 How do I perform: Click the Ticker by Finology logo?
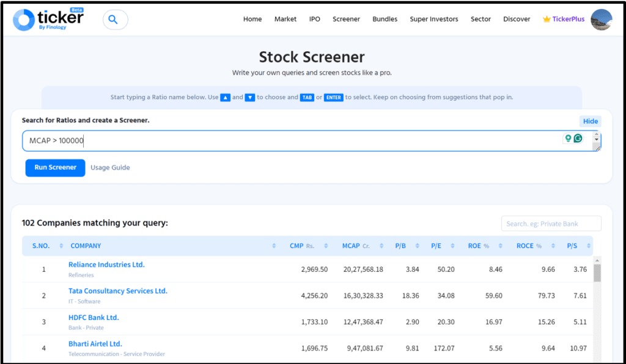tap(48, 19)
